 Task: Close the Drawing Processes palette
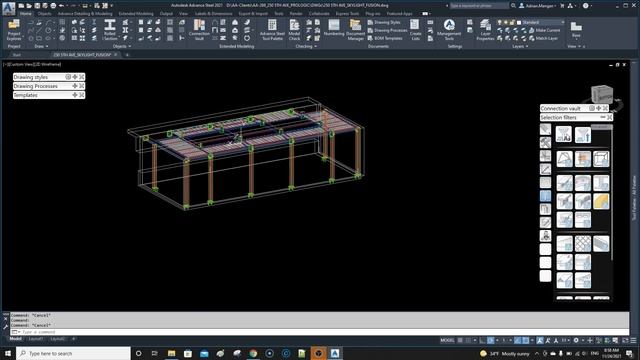point(82,86)
